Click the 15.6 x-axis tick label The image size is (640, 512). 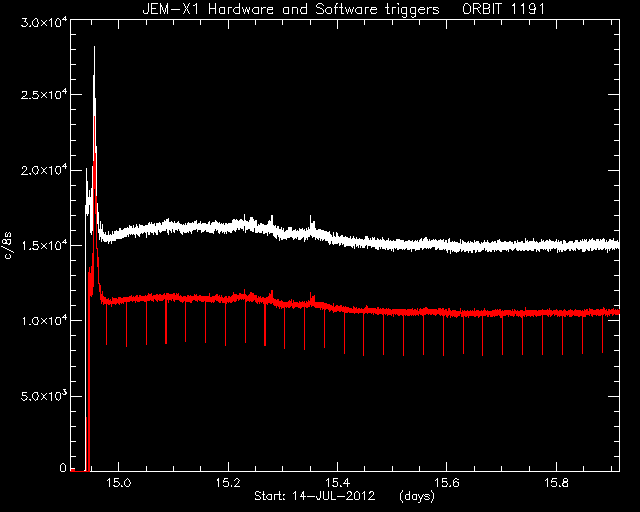coord(447,483)
